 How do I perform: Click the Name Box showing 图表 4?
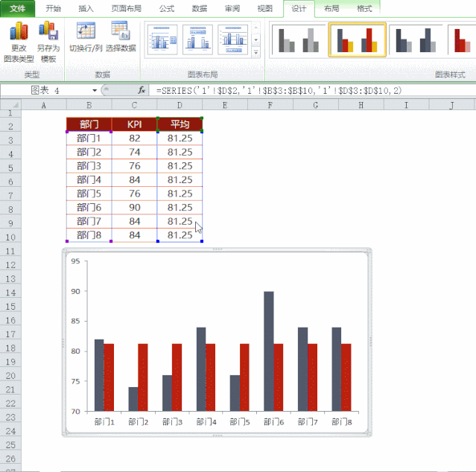click(x=45, y=90)
